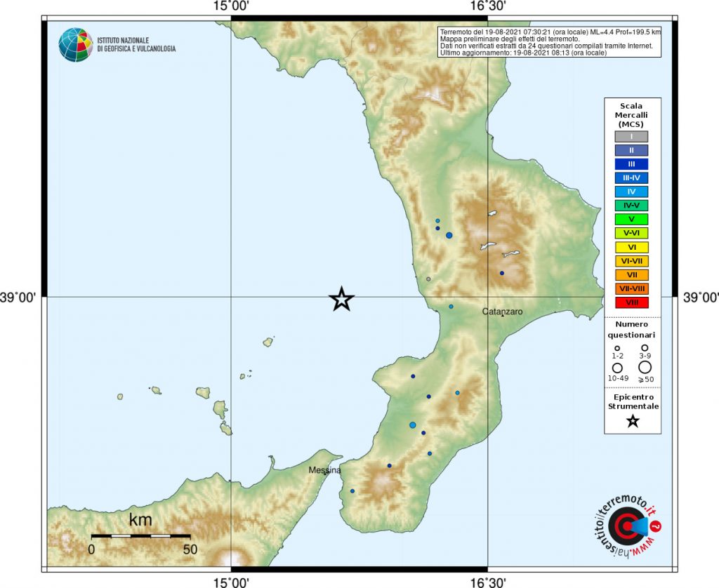Click the 'Scala Mercalli (MCS)' legend title

[631, 115]
